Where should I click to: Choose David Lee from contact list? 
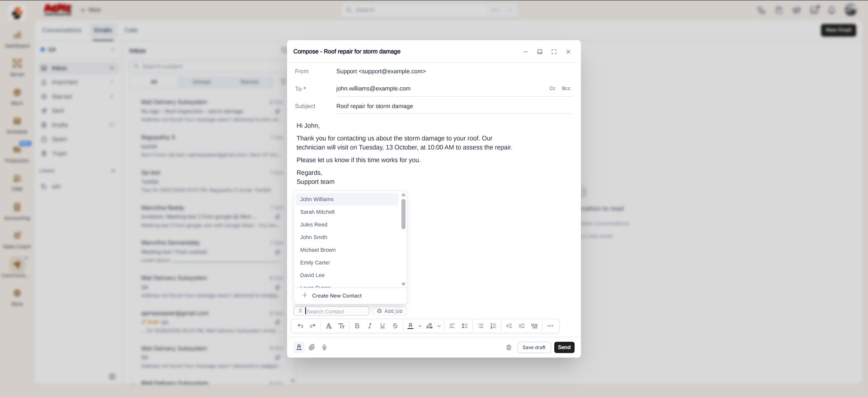click(347, 275)
